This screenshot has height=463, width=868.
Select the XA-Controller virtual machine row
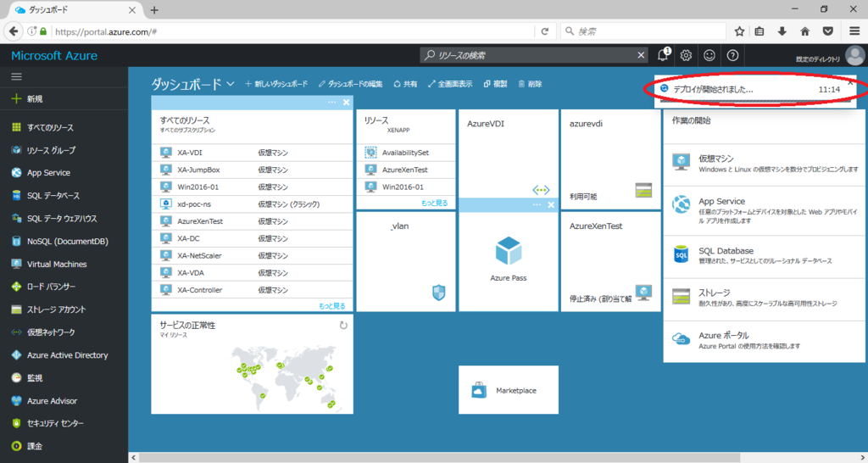click(252, 290)
